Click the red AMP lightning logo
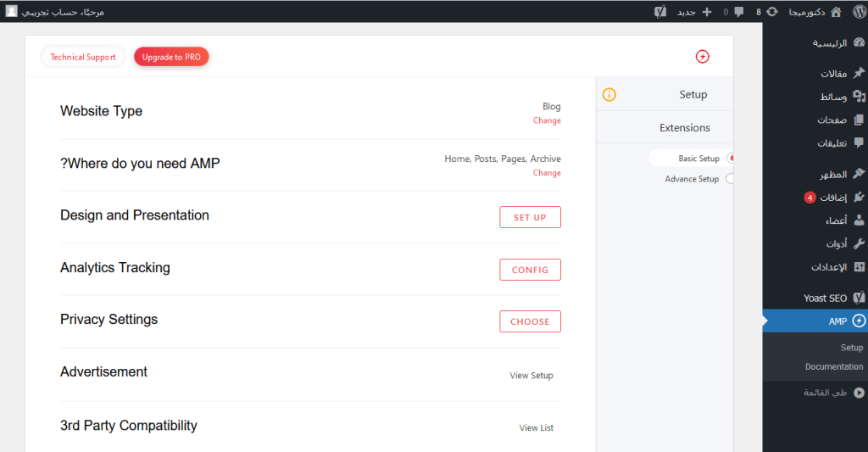Image resolution: width=868 pixels, height=452 pixels. coord(702,57)
